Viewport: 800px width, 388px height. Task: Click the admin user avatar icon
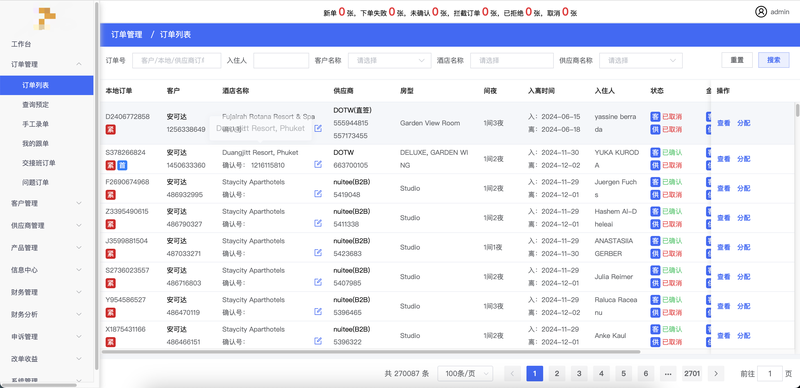click(x=761, y=12)
